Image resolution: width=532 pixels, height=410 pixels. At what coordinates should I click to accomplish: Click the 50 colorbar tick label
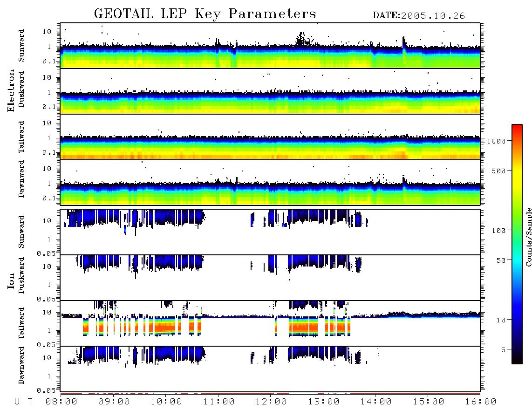(x=501, y=260)
